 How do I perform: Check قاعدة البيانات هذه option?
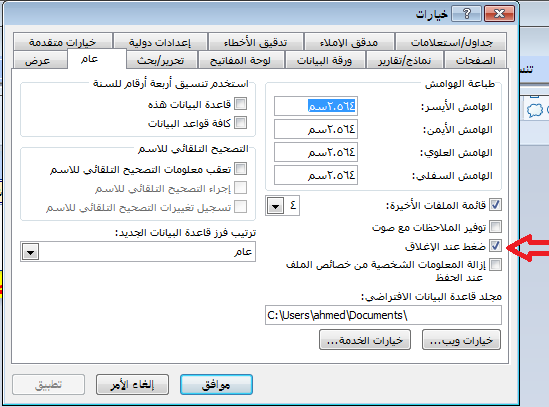(x=241, y=104)
